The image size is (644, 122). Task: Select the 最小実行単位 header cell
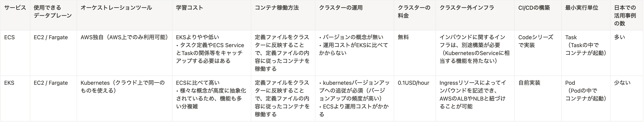586,15
